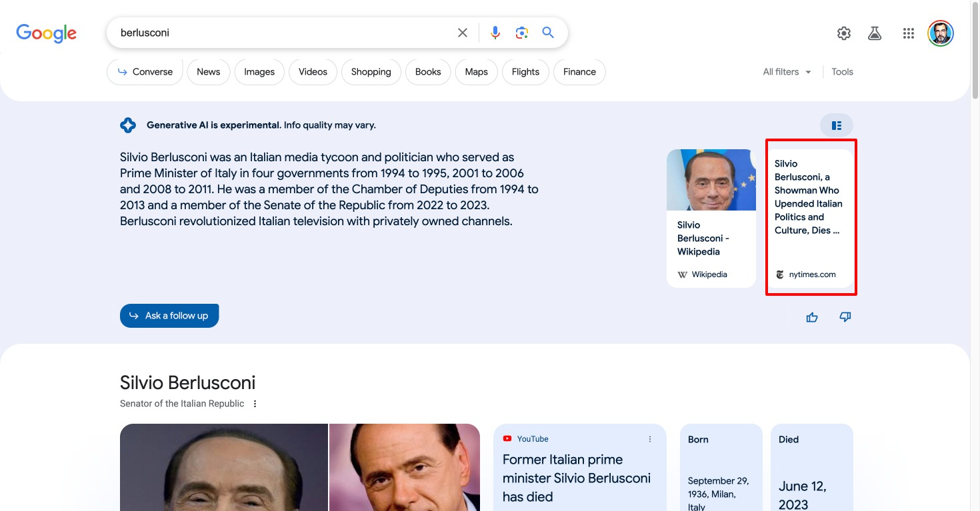Click into the berlusconi search field
The image size is (980, 511).
pyautogui.click(x=280, y=33)
